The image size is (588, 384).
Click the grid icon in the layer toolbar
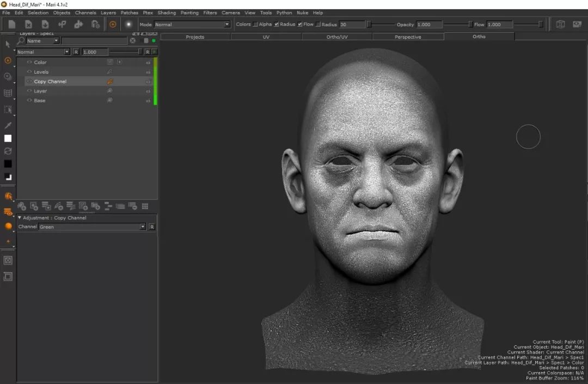click(x=145, y=206)
